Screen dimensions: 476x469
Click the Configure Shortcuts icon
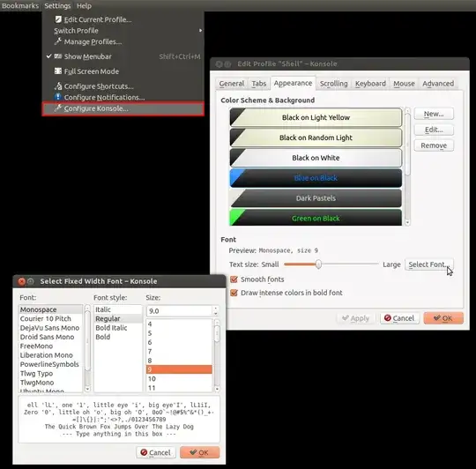[x=58, y=86]
